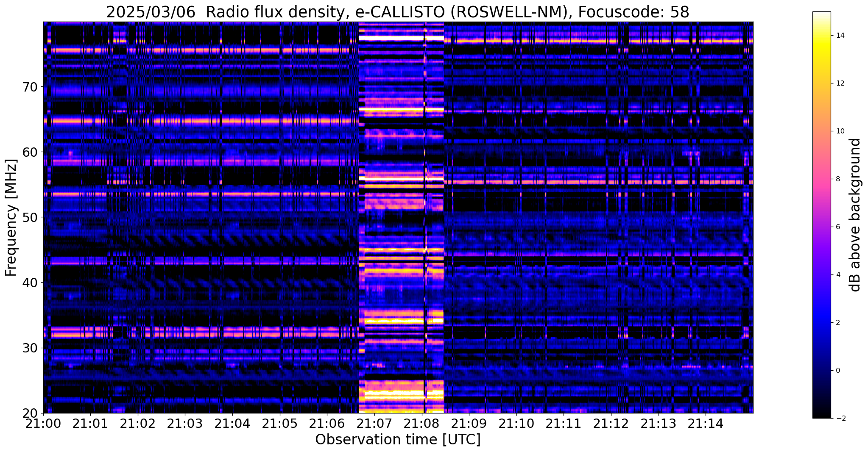Click the bright burst in the spectrogram at 21:07, 23 MHz

tap(374, 394)
